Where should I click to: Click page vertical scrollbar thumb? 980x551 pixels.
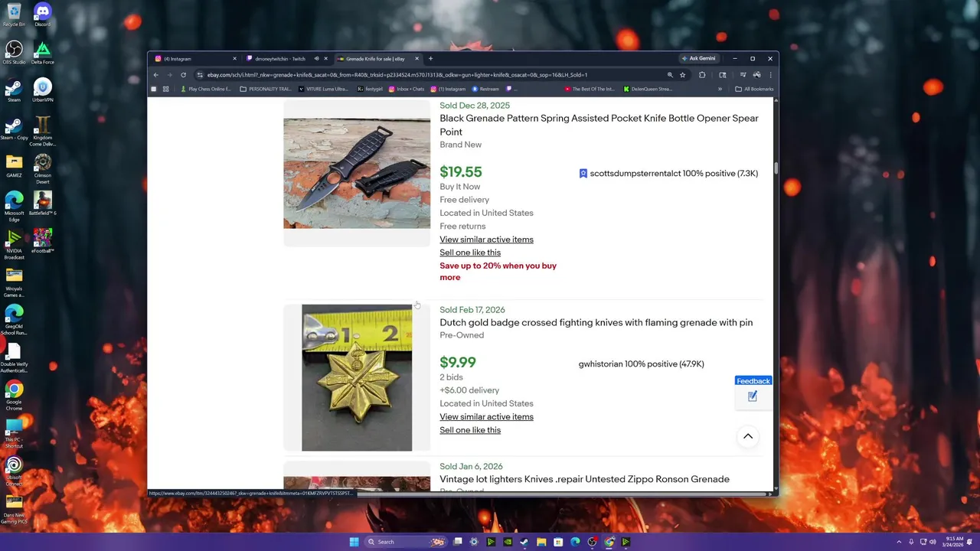[776, 168]
